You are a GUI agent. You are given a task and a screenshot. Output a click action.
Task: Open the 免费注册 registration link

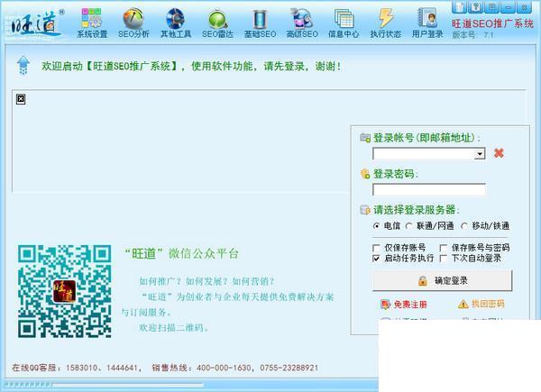410,304
